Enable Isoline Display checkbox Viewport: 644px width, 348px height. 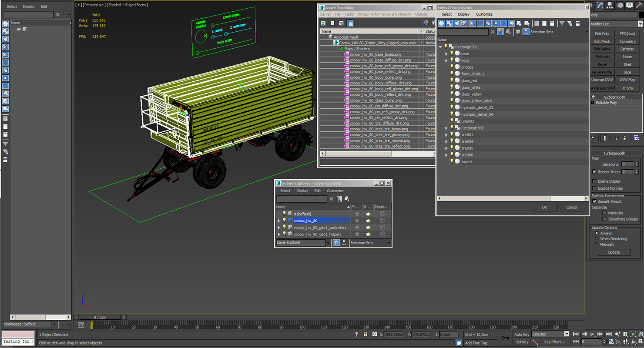[594, 181]
